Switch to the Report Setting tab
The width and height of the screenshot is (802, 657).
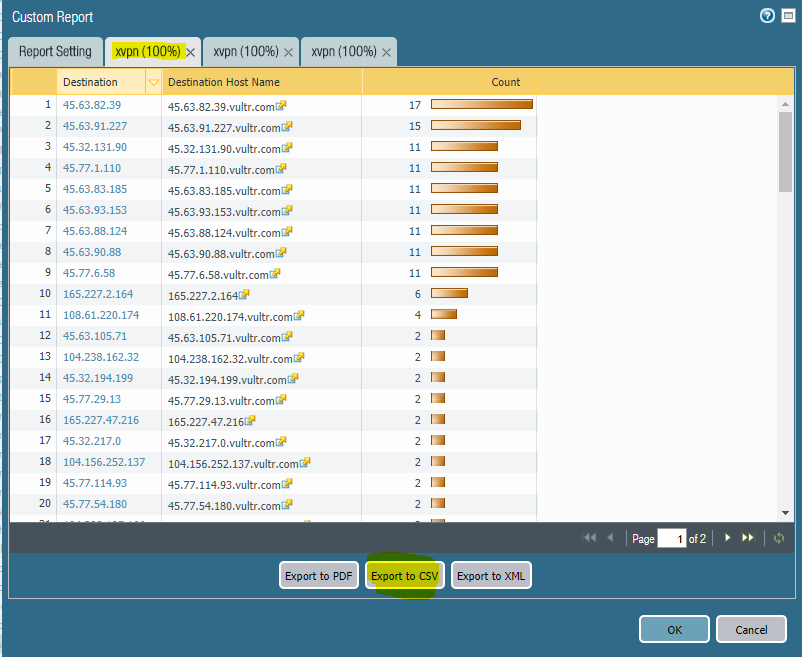coord(55,52)
